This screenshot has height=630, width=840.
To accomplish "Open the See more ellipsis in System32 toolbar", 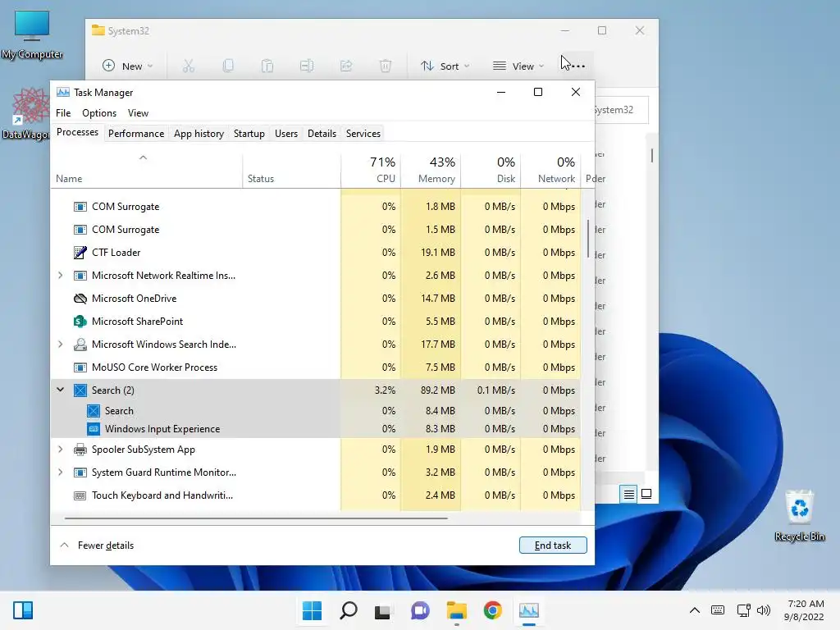I will point(577,66).
